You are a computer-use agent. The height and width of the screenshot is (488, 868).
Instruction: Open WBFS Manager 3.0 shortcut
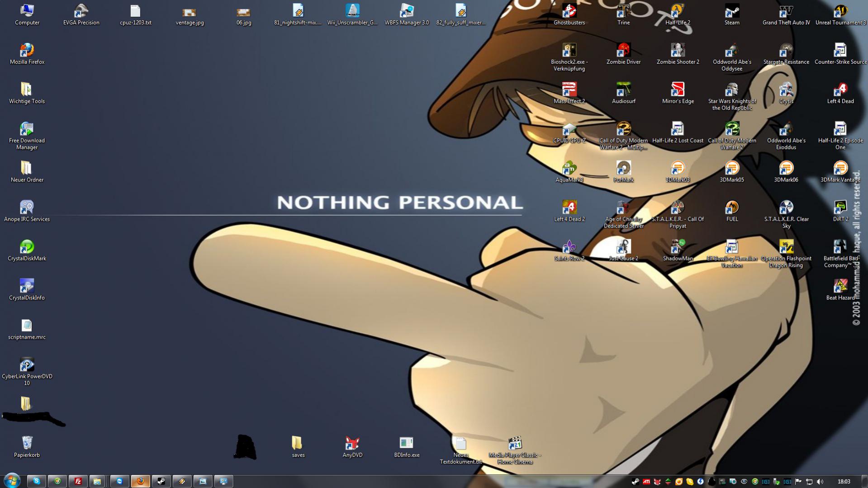coord(407,14)
